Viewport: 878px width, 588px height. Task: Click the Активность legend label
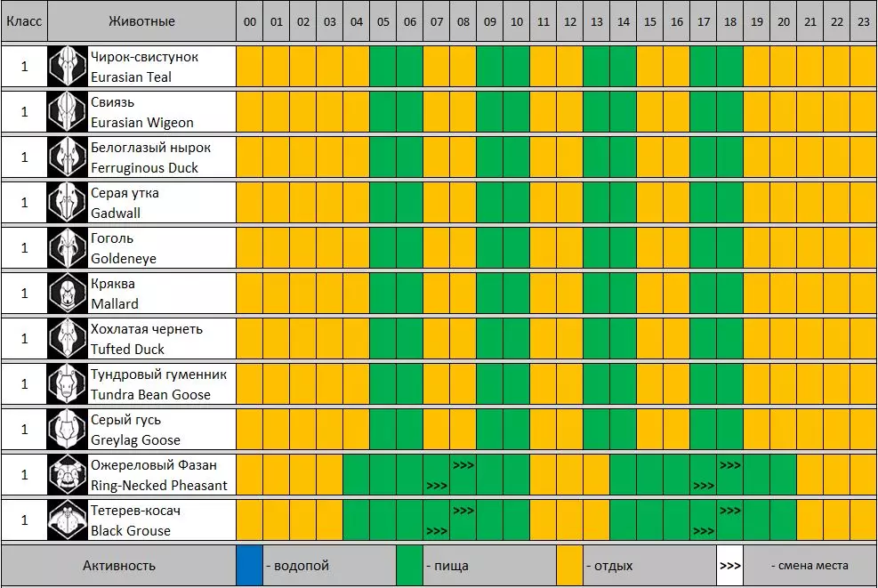point(118,566)
